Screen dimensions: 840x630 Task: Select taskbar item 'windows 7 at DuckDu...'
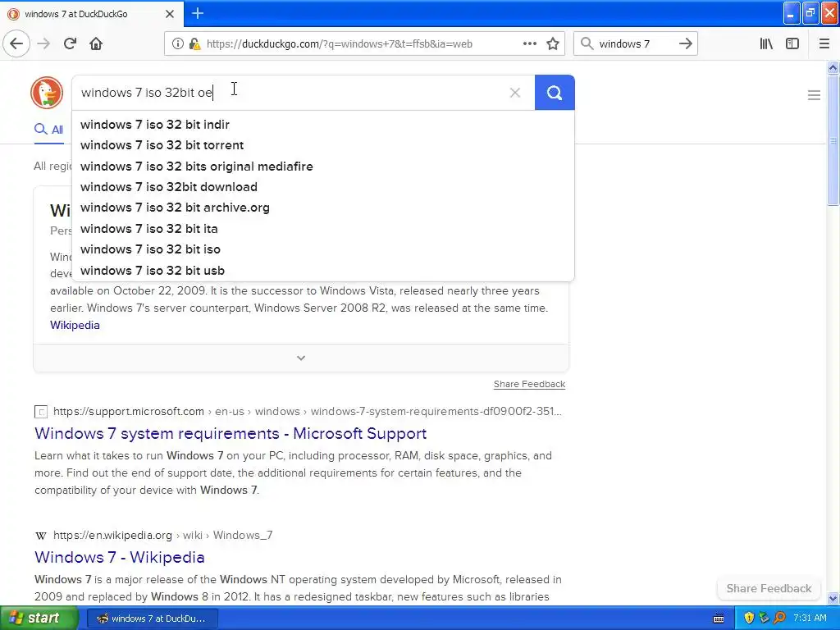(x=152, y=619)
